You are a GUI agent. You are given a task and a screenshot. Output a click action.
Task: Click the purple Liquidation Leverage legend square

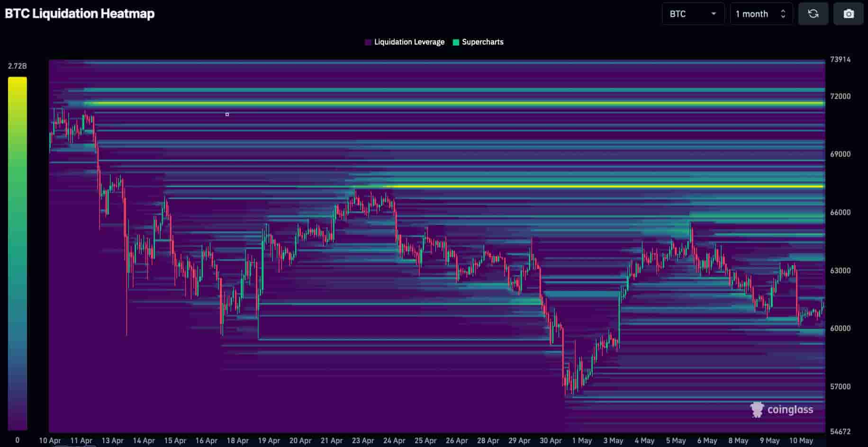tap(368, 42)
